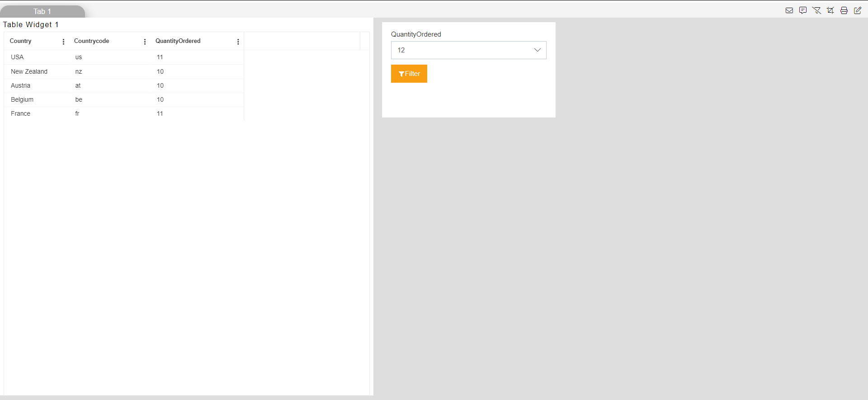
Task: Open the Countrycode column options menu
Action: (145, 42)
